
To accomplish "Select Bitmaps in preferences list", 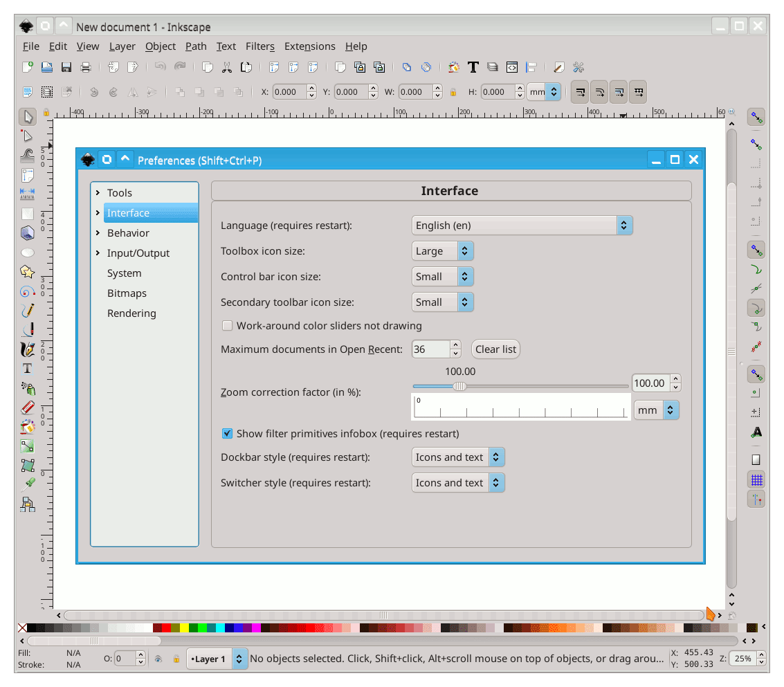I will click(x=127, y=293).
